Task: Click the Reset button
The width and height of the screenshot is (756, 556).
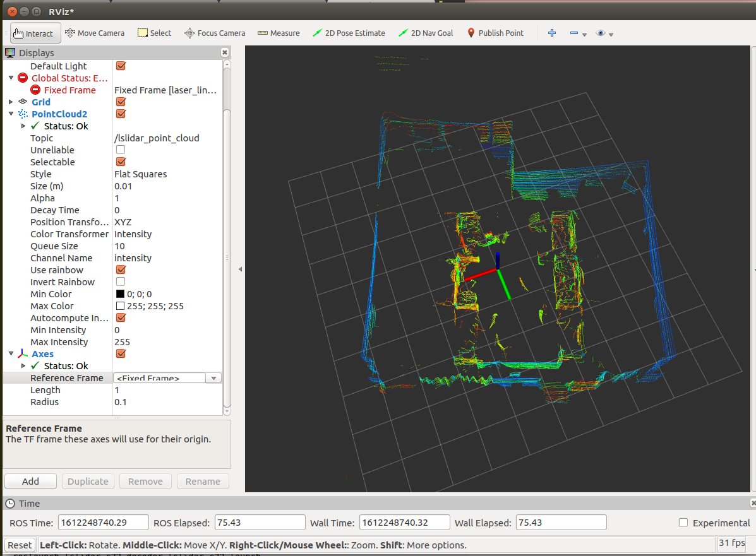Action: click(x=20, y=545)
